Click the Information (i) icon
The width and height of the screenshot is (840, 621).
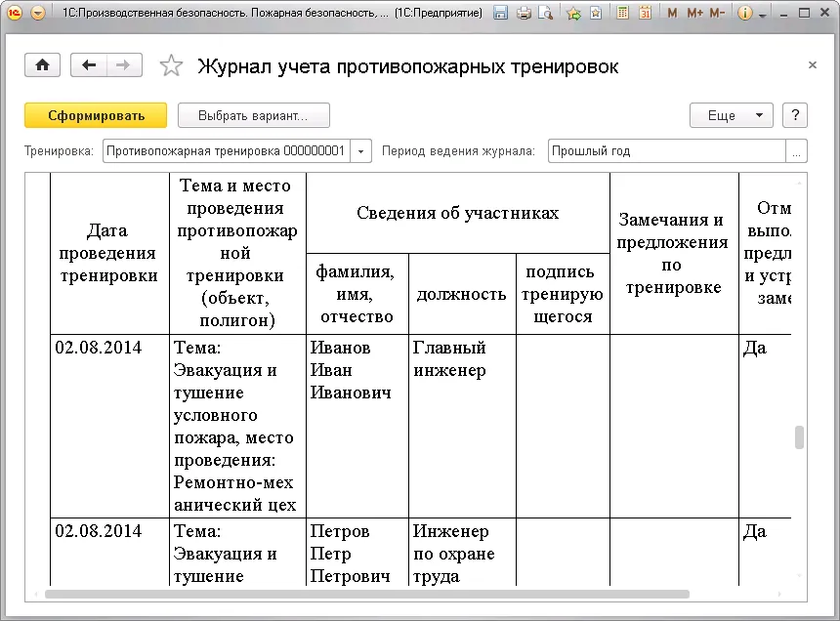[744, 13]
